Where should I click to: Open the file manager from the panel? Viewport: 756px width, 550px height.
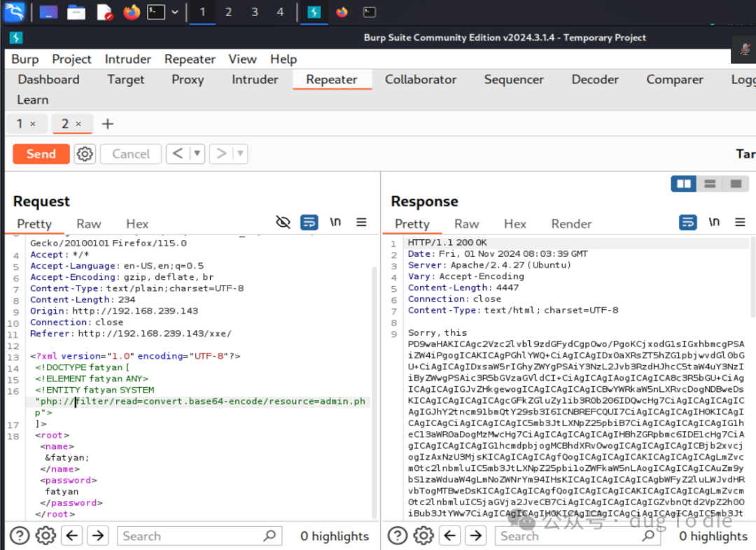[76, 12]
